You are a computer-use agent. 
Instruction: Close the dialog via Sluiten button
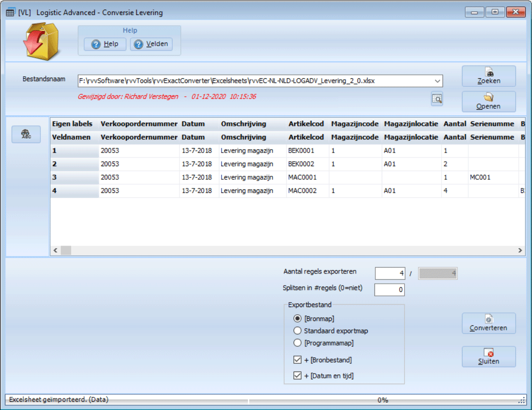[x=489, y=357]
